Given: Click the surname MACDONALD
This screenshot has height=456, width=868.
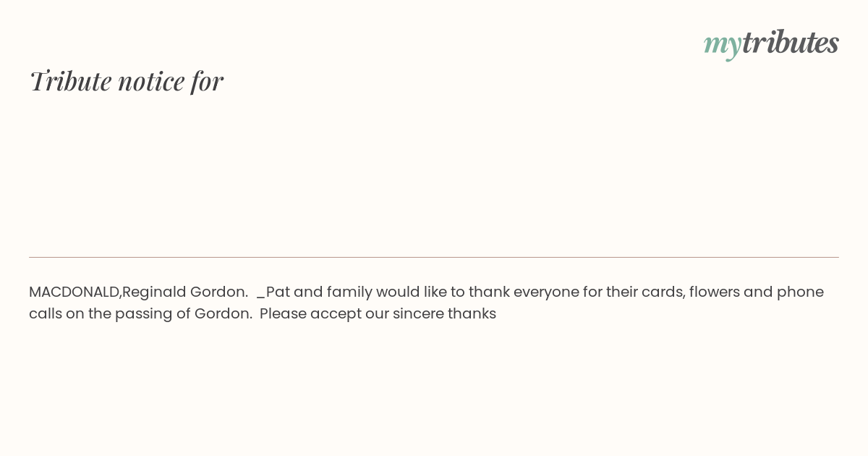Looking at the screenshot, I should [75, 292].
